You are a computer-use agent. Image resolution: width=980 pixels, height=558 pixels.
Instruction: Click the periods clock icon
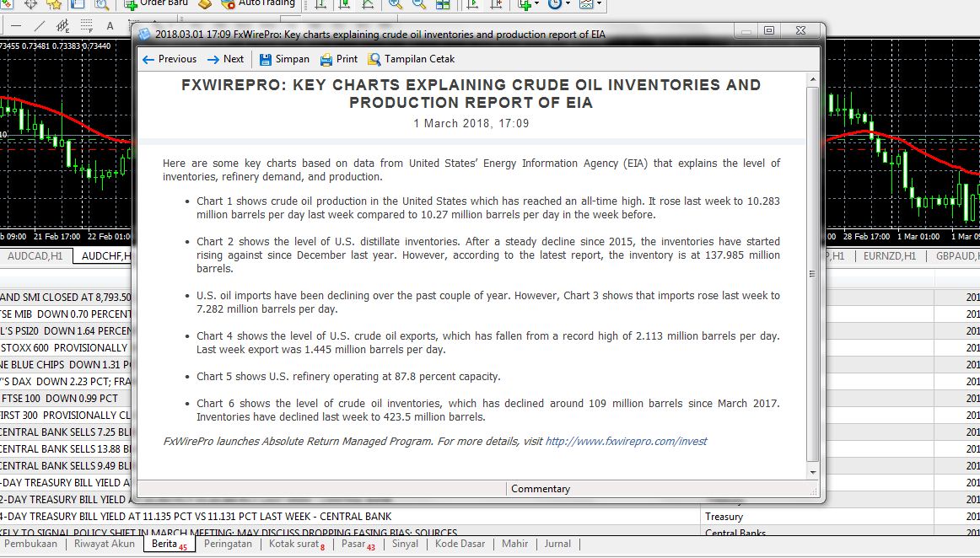[554, 3]
